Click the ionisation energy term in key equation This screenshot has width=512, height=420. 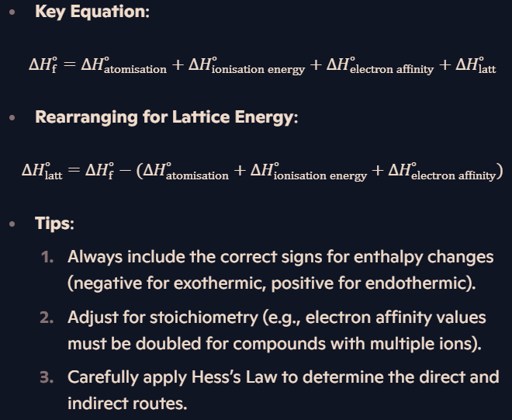247,64
